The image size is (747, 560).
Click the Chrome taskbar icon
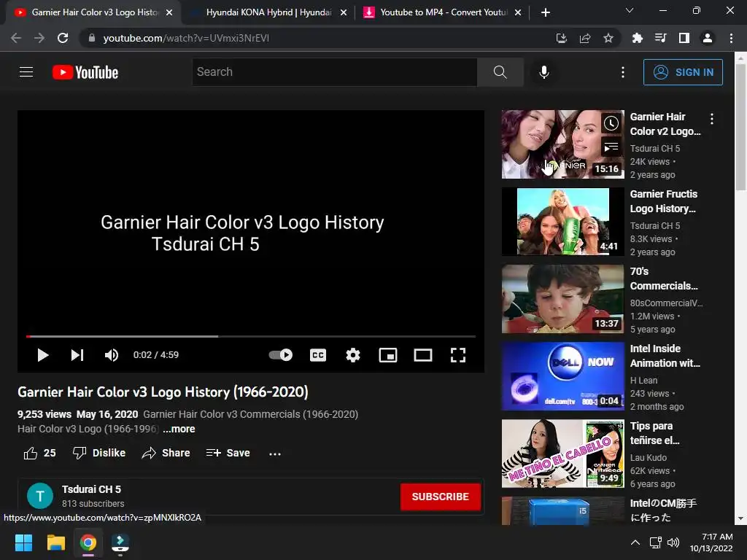click(x=88, y=542)
